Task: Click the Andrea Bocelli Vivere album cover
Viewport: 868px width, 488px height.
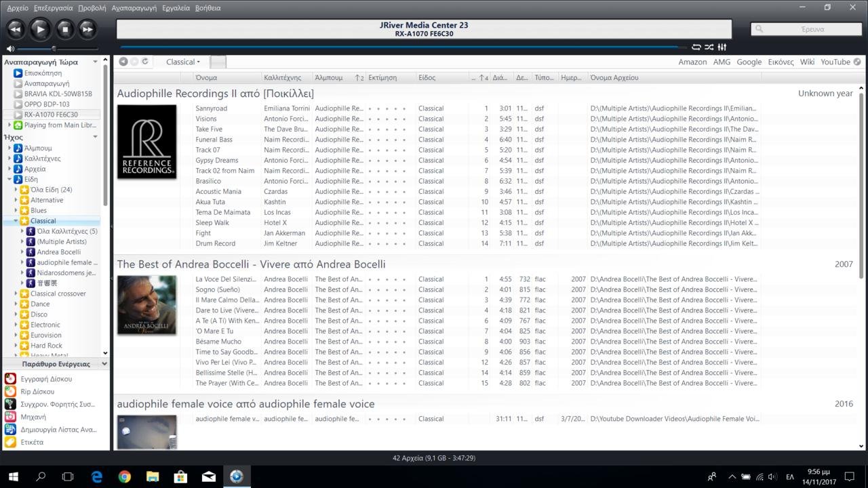Action: (146, 305)
